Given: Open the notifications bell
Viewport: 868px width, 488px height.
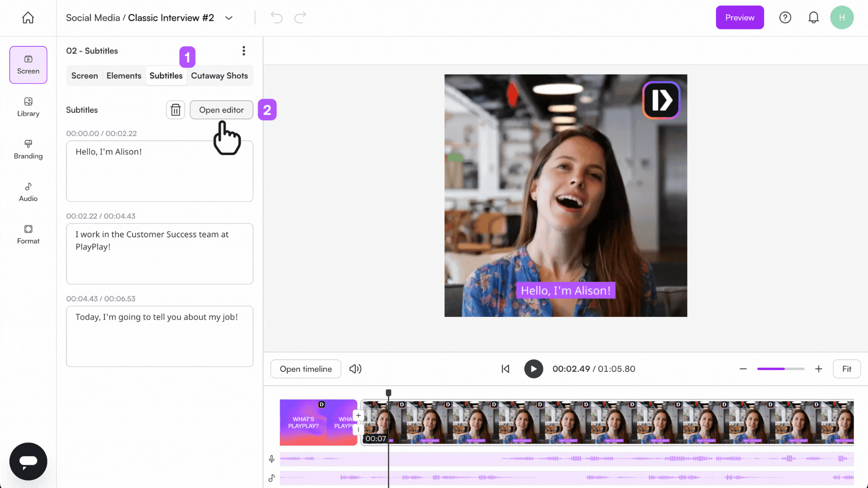Looking at the screenshot, I should (x=814, y=17).
